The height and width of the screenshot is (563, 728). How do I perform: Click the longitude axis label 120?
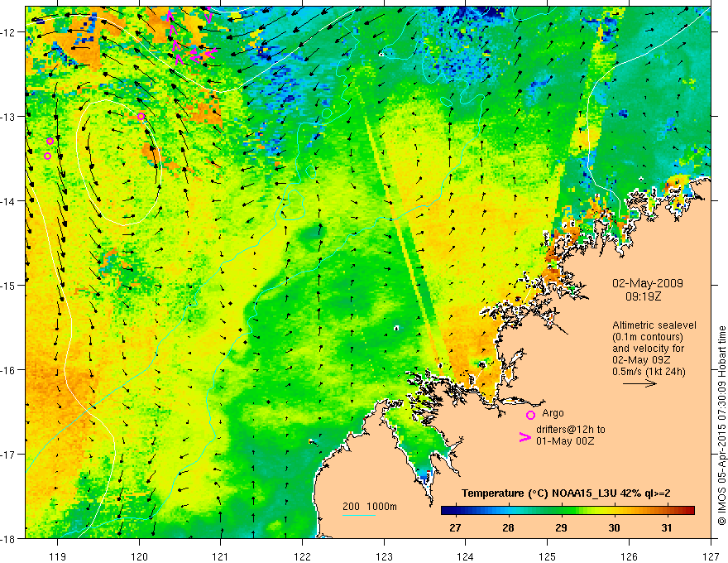pyautogui.click(x=139, y=556)
